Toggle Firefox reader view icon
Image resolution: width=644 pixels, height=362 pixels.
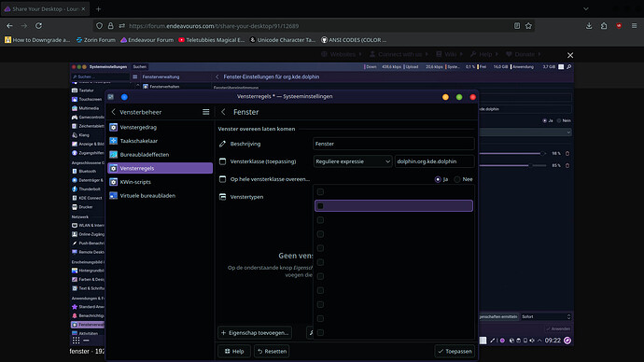coord(517,26)
